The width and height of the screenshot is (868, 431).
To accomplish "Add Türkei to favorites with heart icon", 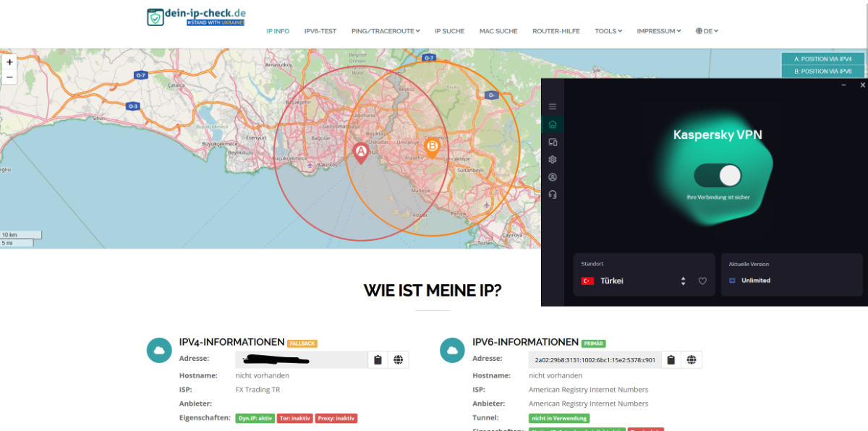I will [702, 281].
